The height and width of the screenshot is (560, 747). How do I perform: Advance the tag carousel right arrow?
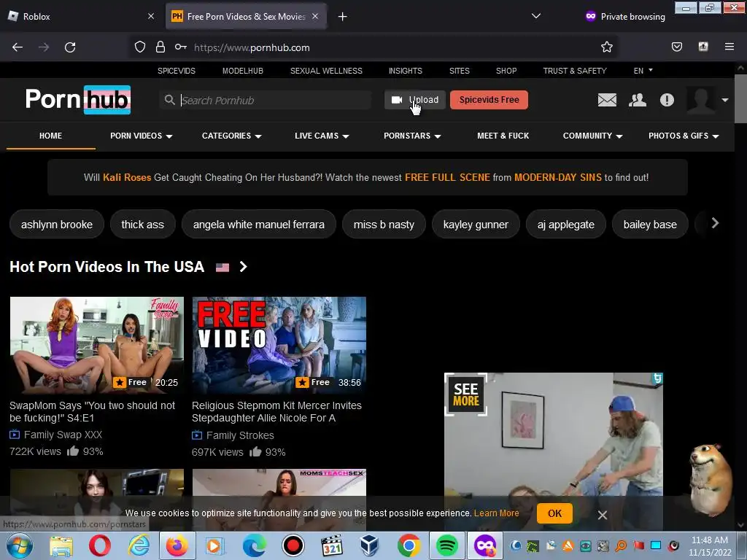(715, 223)
